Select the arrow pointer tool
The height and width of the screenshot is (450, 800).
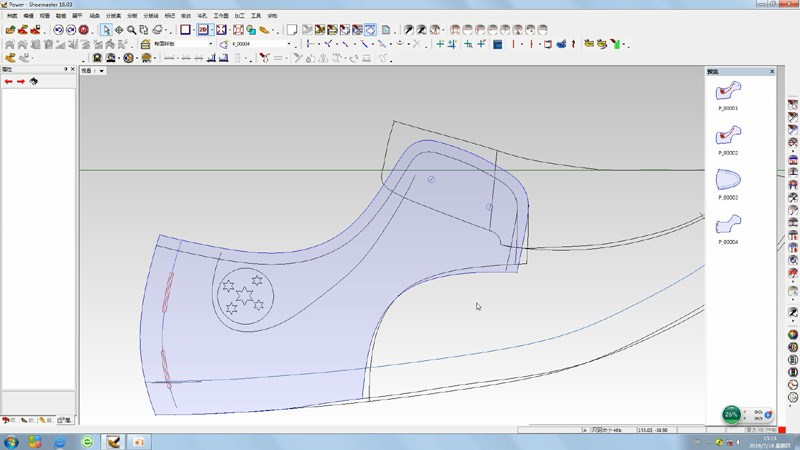[x=106, y=30]
